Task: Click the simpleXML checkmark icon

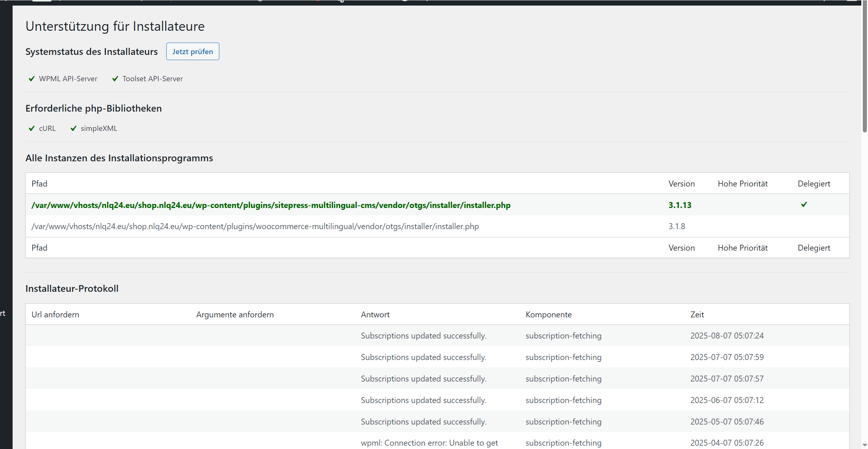Action: [x=73, y=128]
